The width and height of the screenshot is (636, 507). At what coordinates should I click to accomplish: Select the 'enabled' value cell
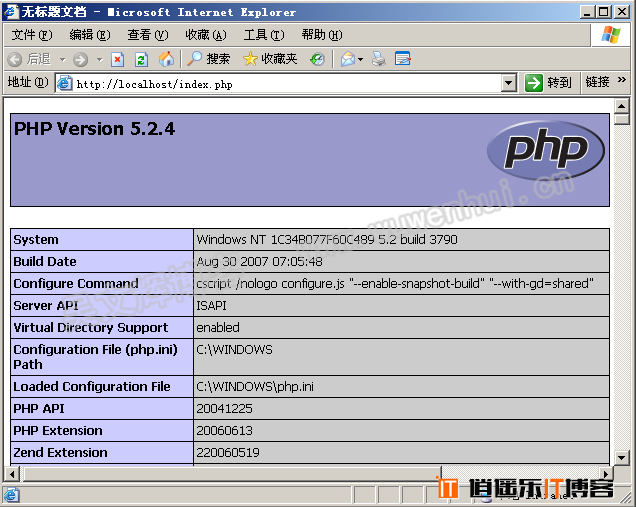pyautogui.click(x=401, y=327)
